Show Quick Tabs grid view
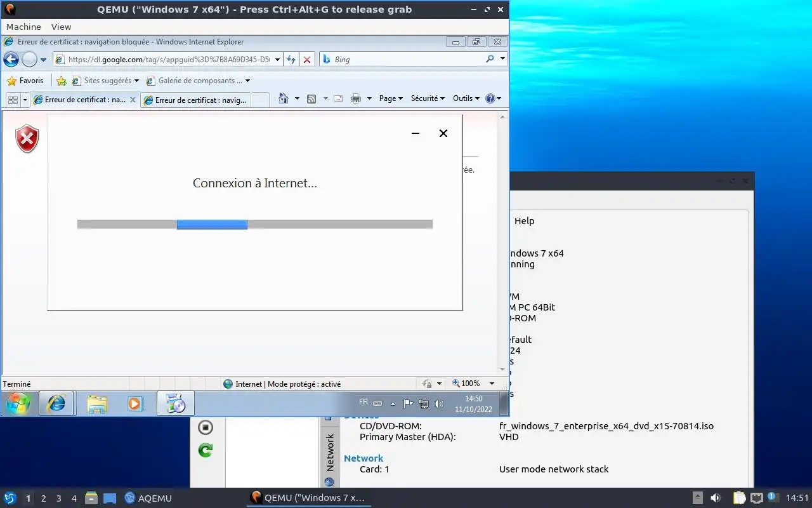This screenshot has height=508, width=812. [13, 100]
